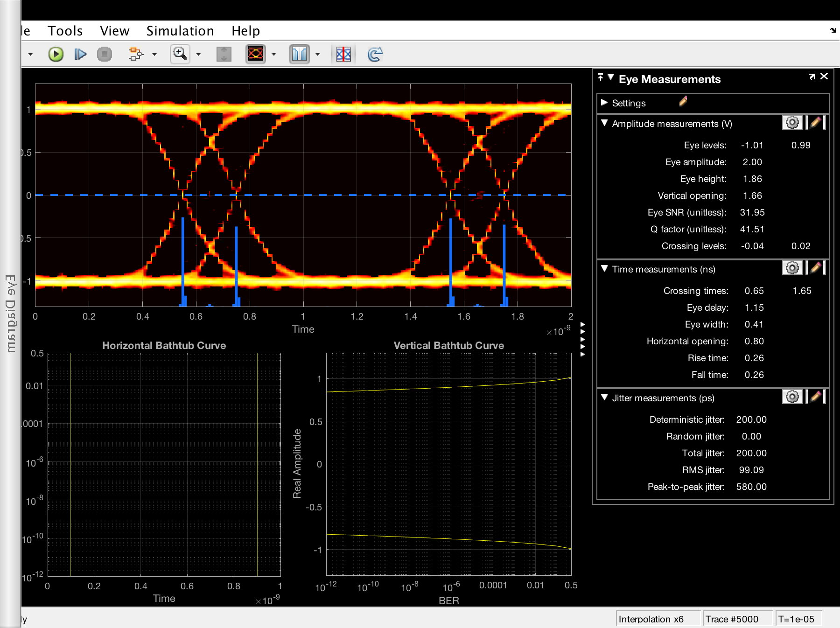Open dropdown arrow next to Zoom tool
The height and width of the screenshot is (628, 840).
[198, 55]
